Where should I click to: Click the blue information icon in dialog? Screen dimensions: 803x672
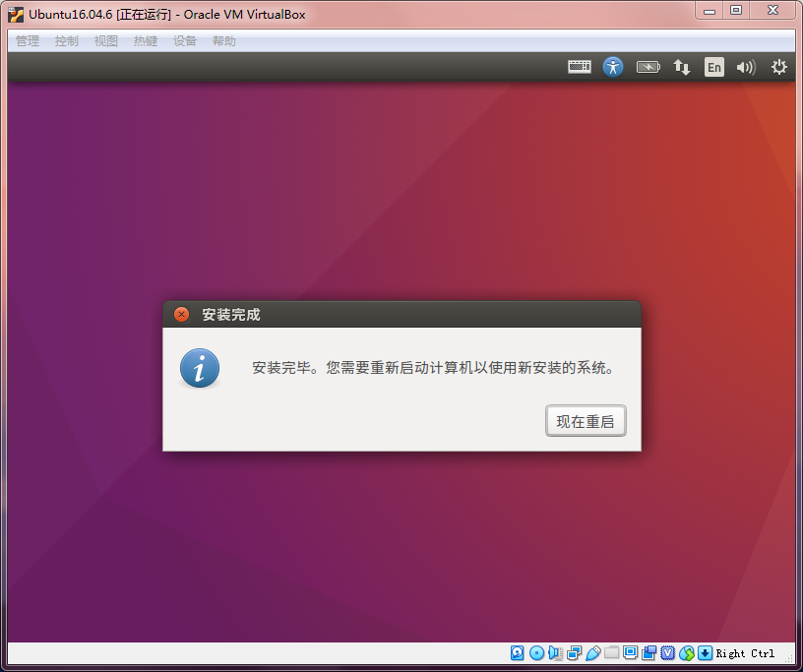pyautogui.click(x=200, y=368)
